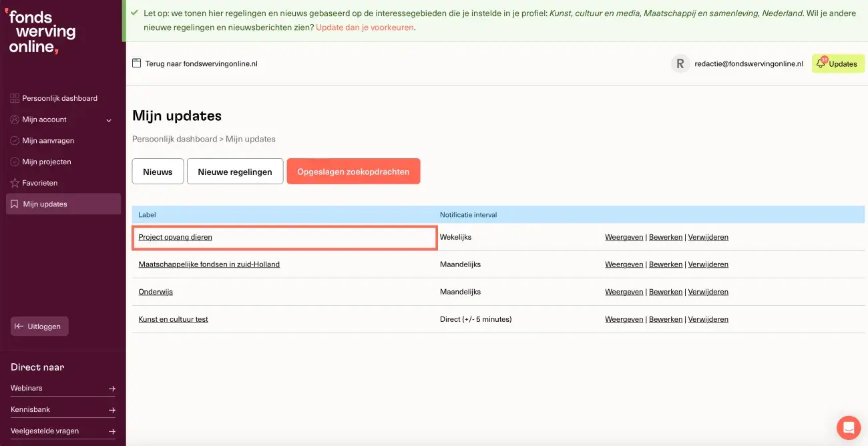
Task: Click Weergeven for the Onderwijs search
Action: (624, 291)
